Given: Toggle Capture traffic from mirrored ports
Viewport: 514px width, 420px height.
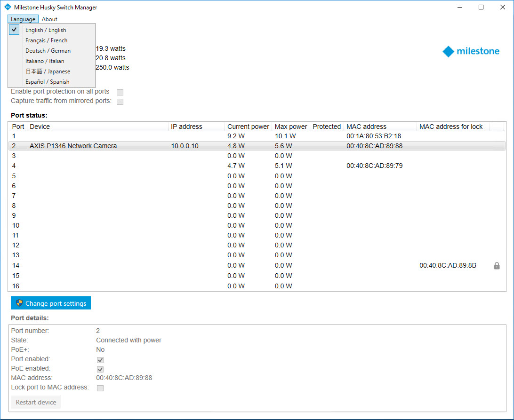Looking at the screenshot, I should [x=120, y=102].
